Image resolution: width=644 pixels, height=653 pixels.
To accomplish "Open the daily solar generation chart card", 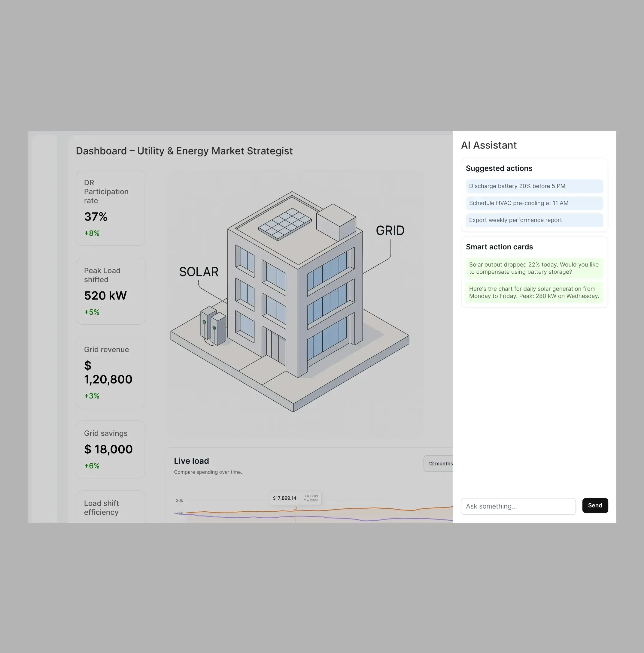I will click(x=534, y=292).
